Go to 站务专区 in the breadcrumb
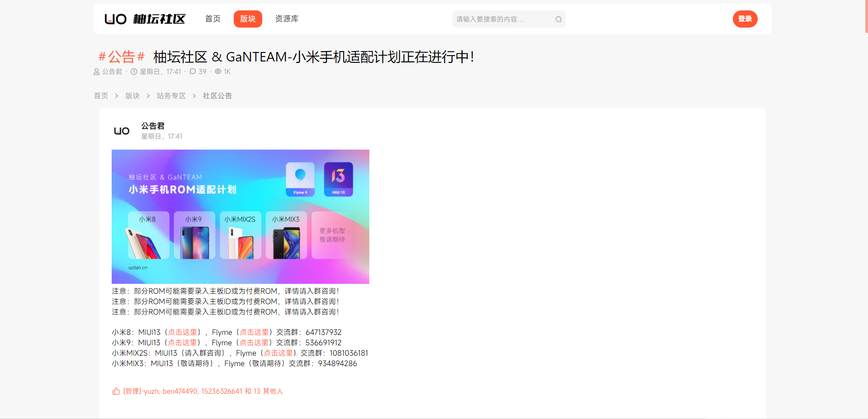 171,96
